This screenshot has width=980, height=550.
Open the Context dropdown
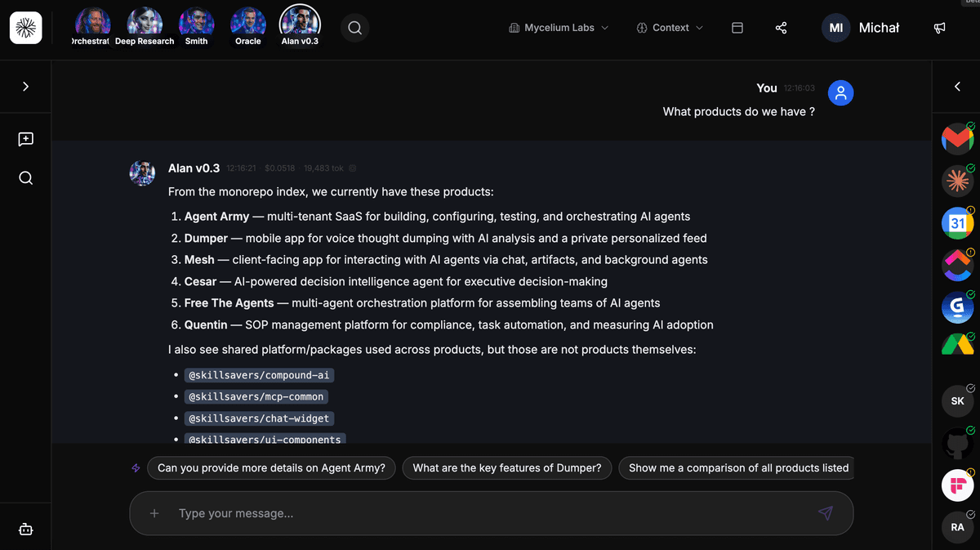pyautogui.click(x=670, y=27)
